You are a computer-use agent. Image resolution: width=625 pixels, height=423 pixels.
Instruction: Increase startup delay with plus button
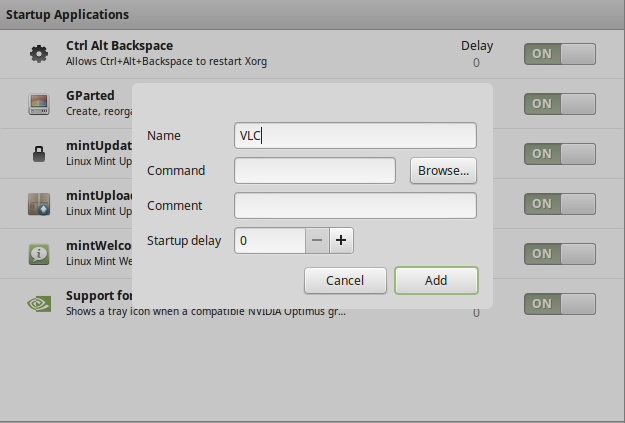click(x=341, y=241)
